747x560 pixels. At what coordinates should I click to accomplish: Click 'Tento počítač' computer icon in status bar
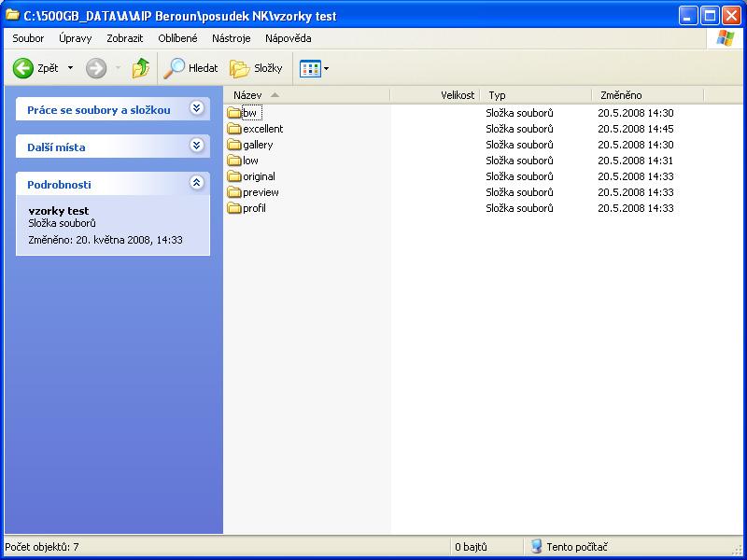pos(536,547)
